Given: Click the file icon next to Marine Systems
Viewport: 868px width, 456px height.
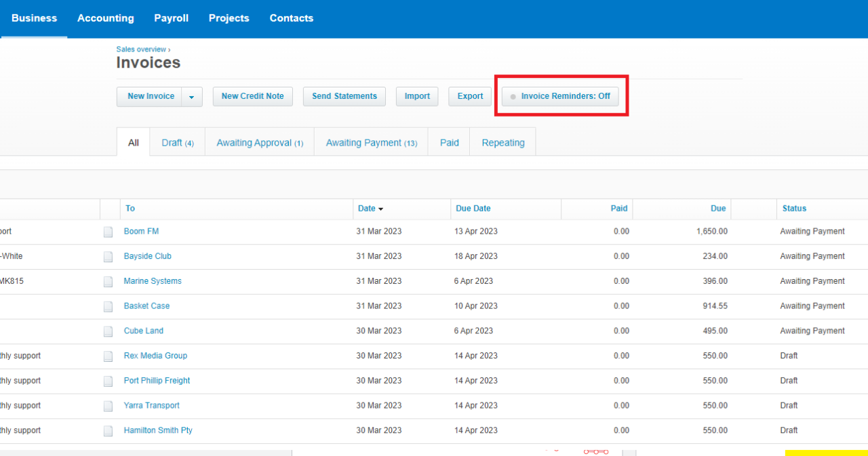Looking at the screenshot, I should [x=108, y=281].
